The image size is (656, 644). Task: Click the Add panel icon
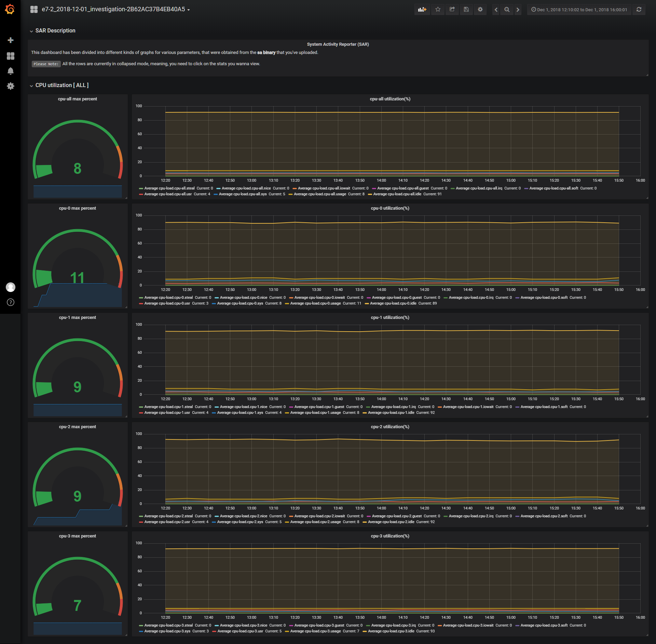[422, 10]
